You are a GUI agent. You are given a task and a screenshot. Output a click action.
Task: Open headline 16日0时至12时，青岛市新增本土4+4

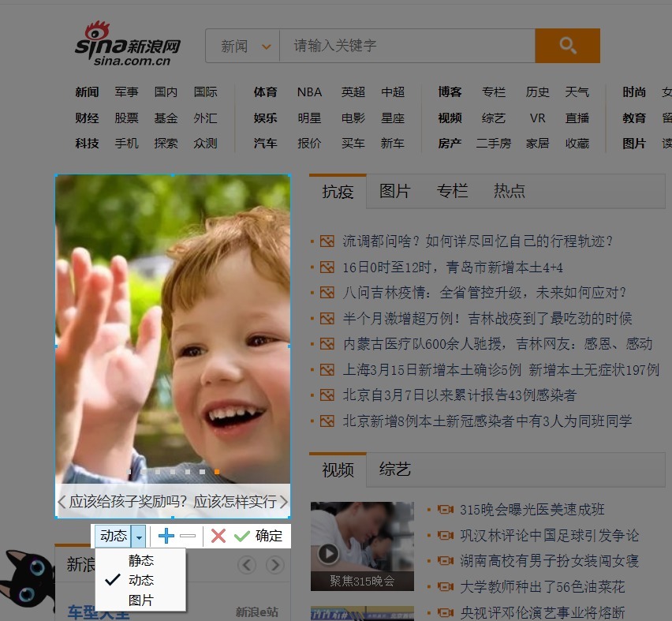tap(453, 267)
